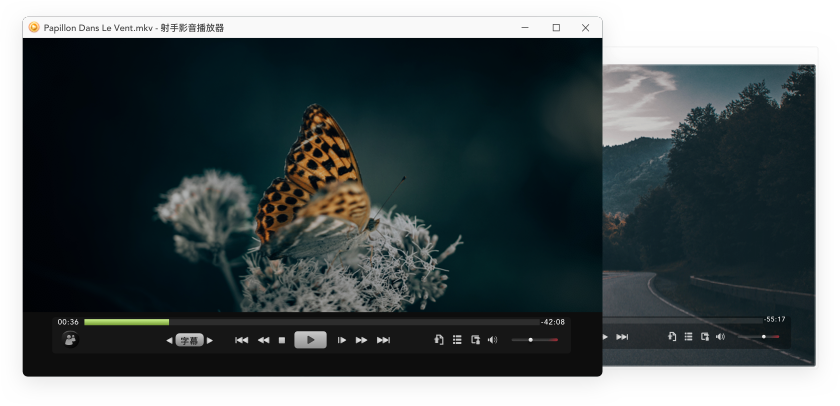Step one frame forward beside Play button
This screenshot has width=840, height=406.
coord(341,340)
